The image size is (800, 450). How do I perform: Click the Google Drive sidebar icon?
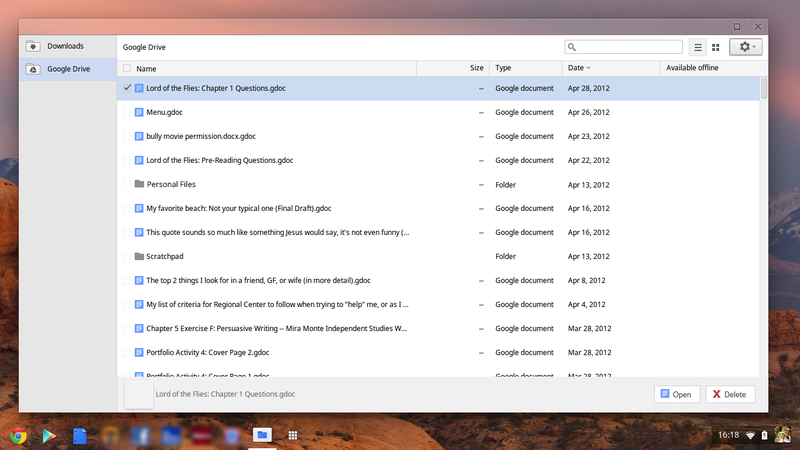tap(33, 69)
